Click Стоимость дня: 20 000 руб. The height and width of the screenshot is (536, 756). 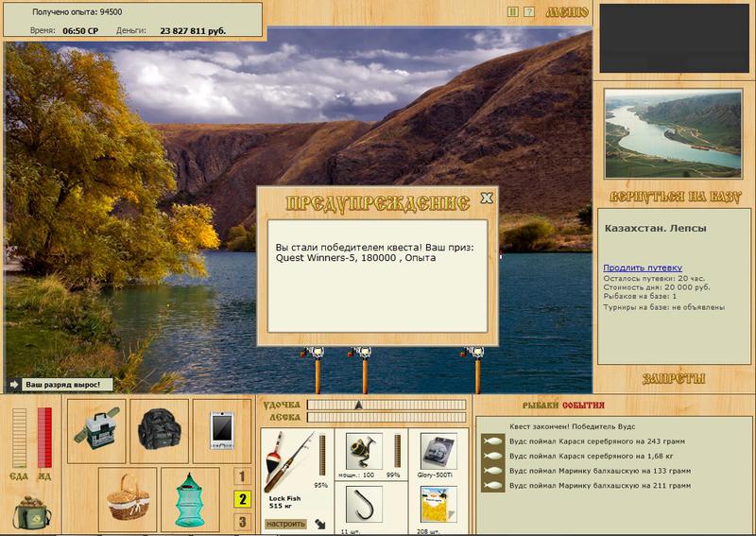(x=657, y=287)
